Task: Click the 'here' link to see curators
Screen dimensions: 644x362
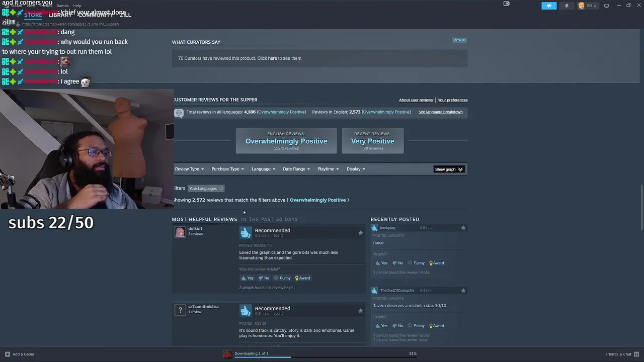Action: point(272,58)
